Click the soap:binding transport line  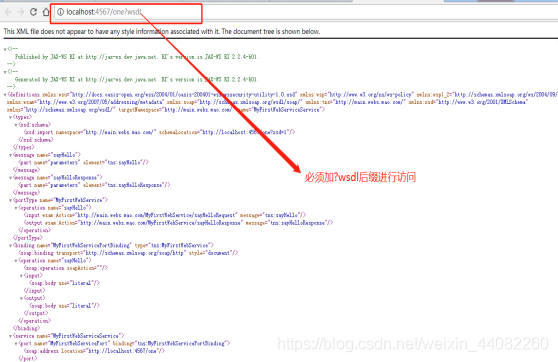click(128, 253)
